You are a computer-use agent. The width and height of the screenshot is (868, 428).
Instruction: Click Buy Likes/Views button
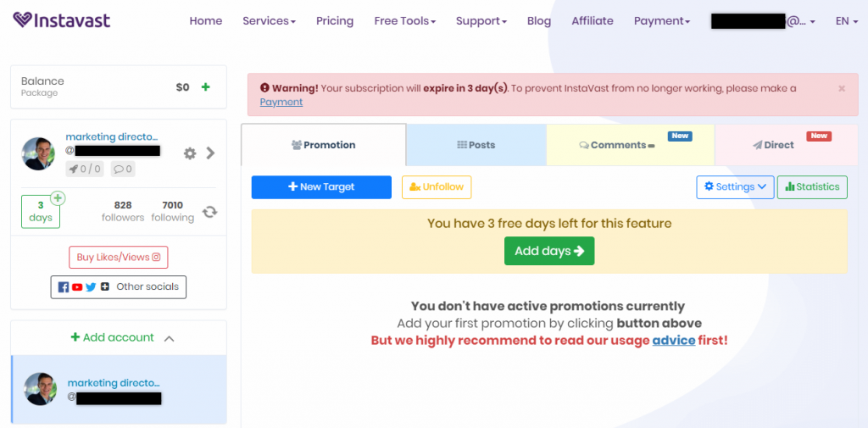tap(119, 257)
